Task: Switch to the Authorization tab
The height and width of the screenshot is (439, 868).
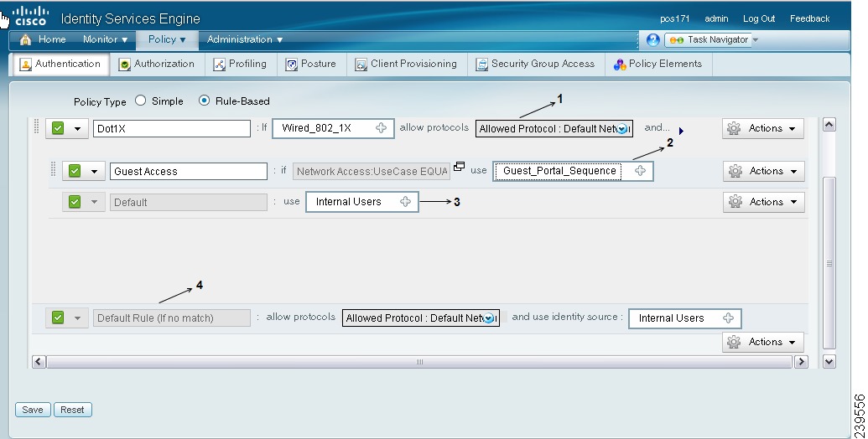Action: pos(157,65)
